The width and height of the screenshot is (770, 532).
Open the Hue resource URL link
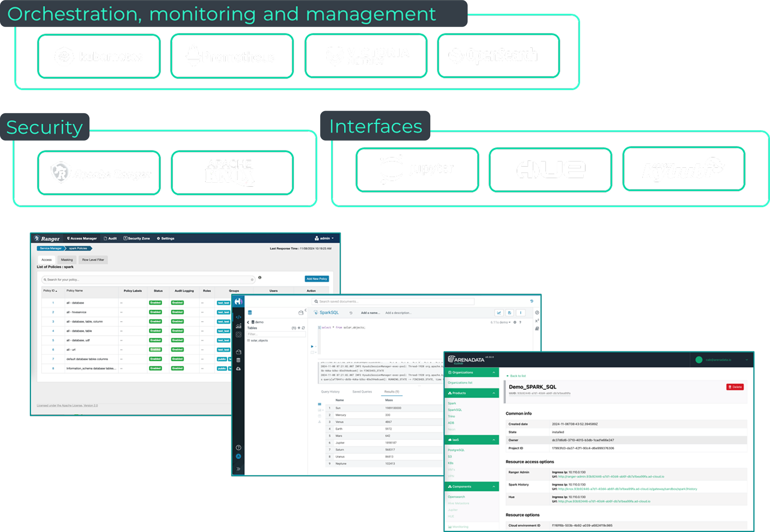(604, 501)
